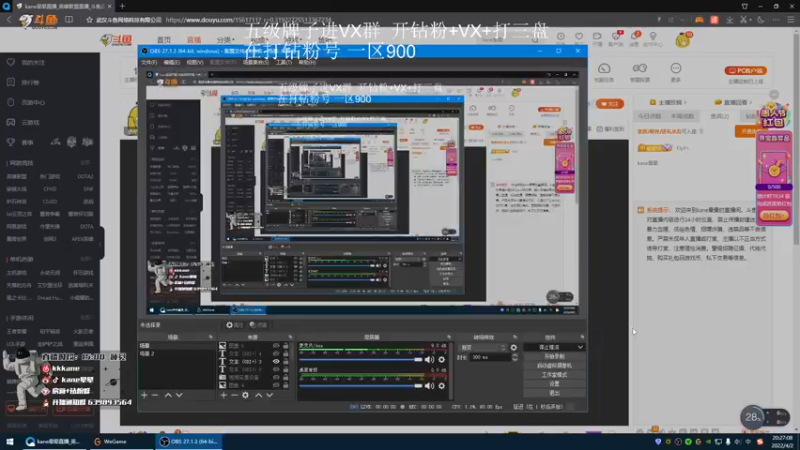Lock the video capture device source
The height and width of the screenshot is (450, 800).
pyautogui.click(x=286, y=378)
